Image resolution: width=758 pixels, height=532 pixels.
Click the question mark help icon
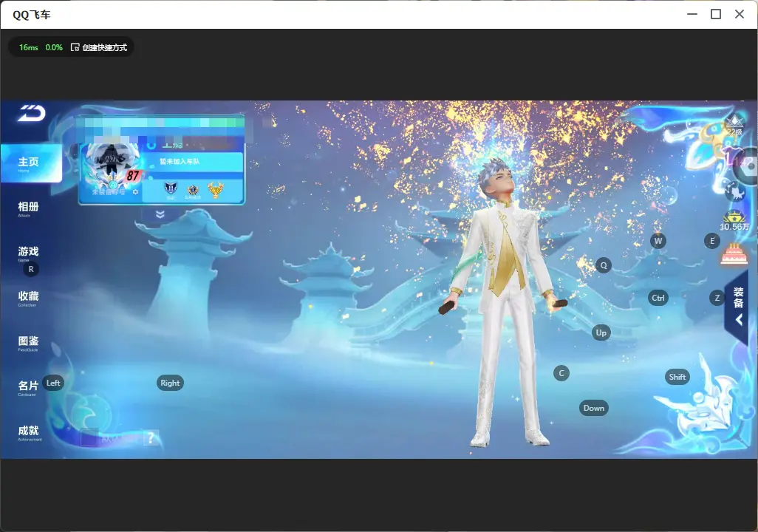[x=151, y=438]
